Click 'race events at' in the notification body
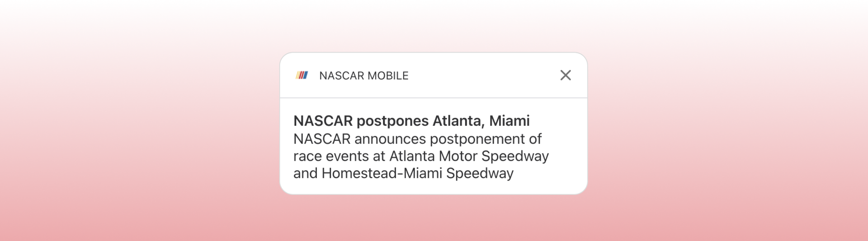Screen dimensions: 868x241 coord(339,156)
